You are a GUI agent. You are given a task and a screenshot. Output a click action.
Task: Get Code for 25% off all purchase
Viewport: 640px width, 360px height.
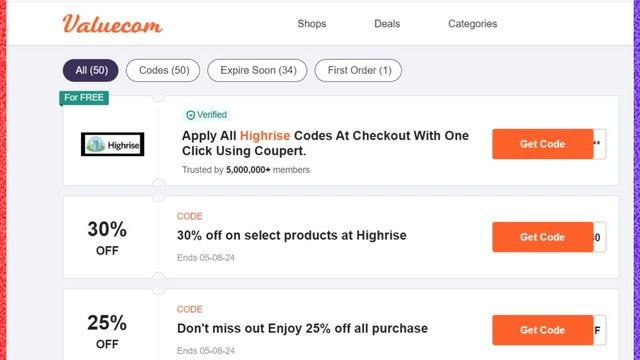pyautogui.click(x=542, y=330)
